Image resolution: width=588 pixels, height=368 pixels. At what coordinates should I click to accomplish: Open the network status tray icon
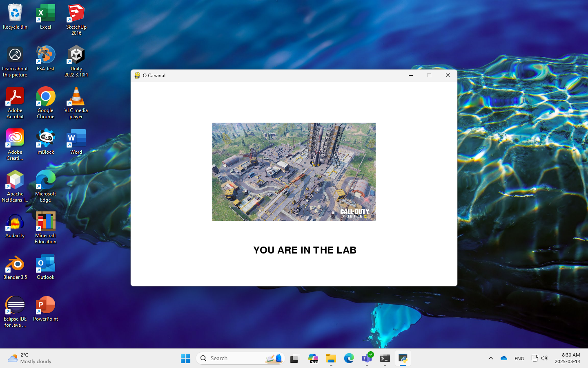[x=535, y=358]
